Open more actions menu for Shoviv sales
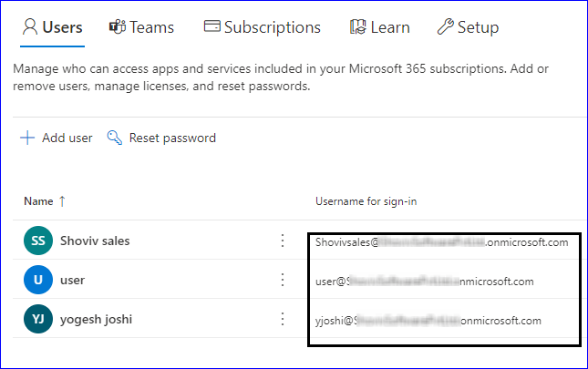 click(283, 241)
